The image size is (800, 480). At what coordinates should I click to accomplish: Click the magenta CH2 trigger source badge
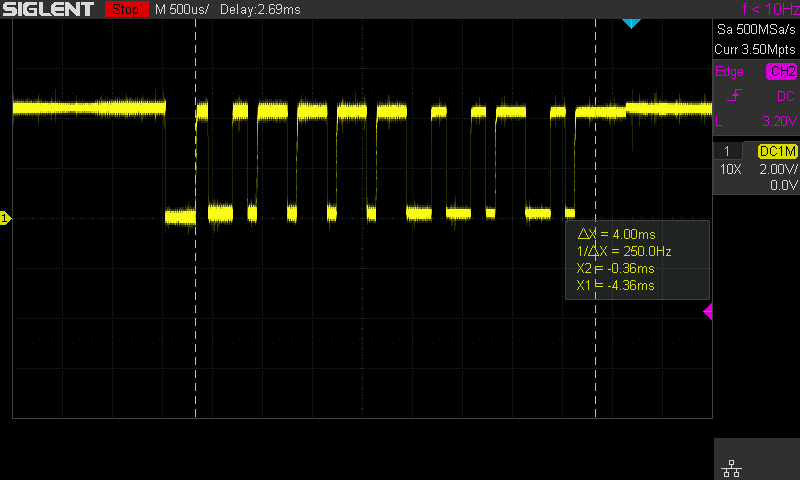781,72
